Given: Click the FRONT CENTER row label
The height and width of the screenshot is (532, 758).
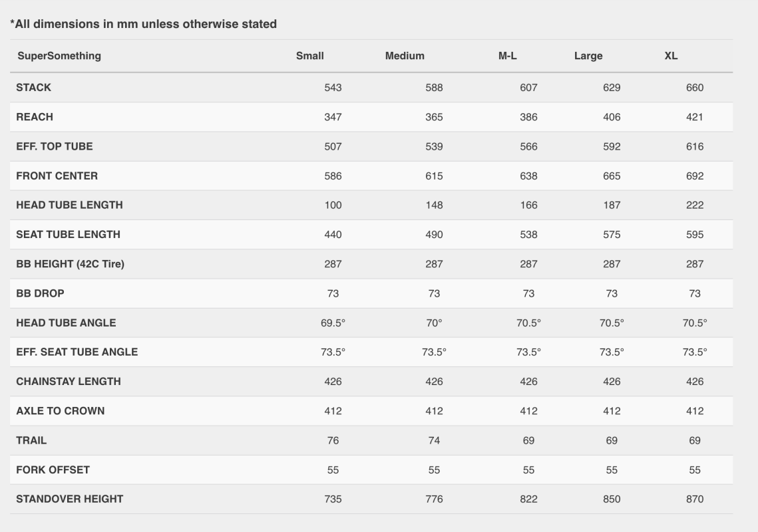Looking at the screenshot, I should click(x=57, y=176).
